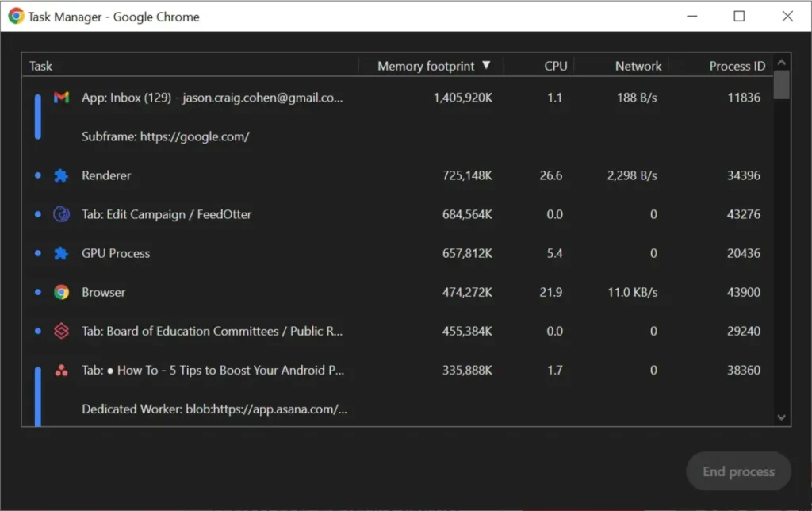The image size is (812, 511).
Task: Click the Board of Education tab favicon
Action: click(62, 331)
